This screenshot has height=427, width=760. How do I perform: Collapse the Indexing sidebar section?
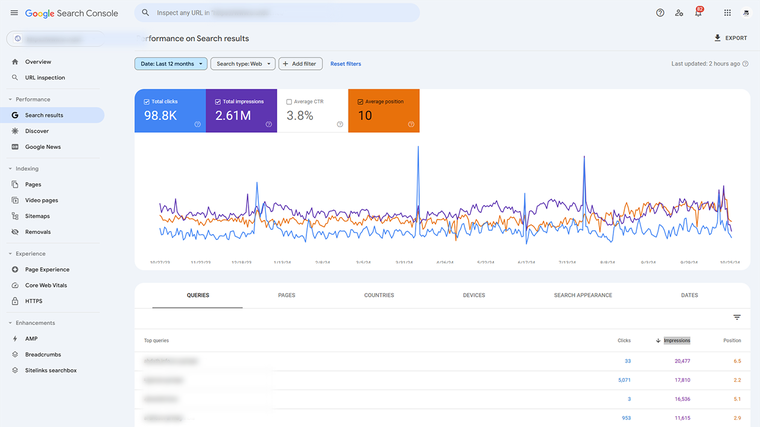point(10,169)
